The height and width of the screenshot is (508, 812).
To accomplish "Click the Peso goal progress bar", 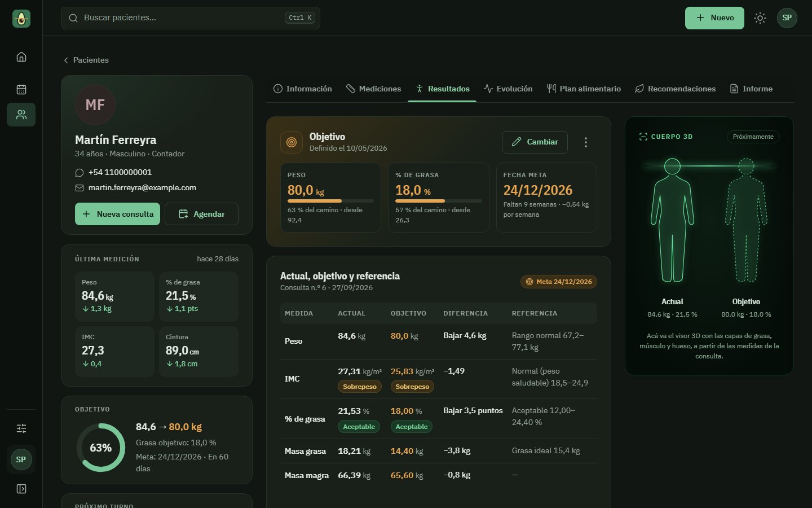I will click(330, 201).
